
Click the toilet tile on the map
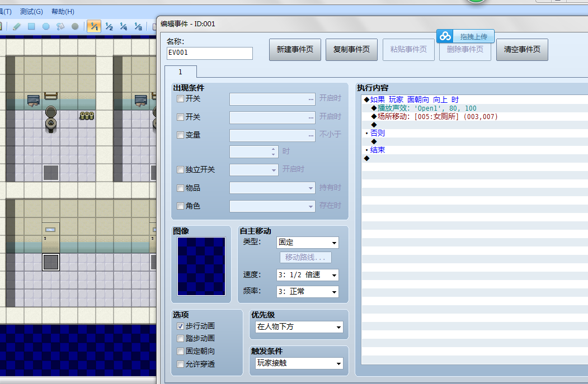coord(51,119)
